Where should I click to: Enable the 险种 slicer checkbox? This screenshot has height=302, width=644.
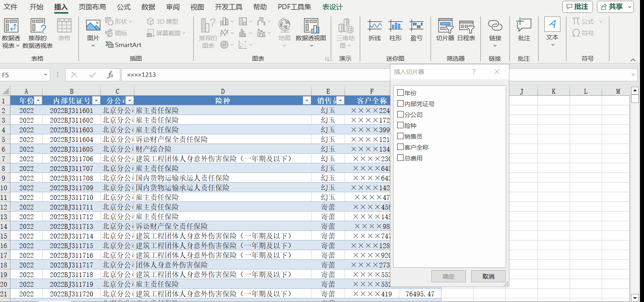pyautogui.click(x=400, y=125)
